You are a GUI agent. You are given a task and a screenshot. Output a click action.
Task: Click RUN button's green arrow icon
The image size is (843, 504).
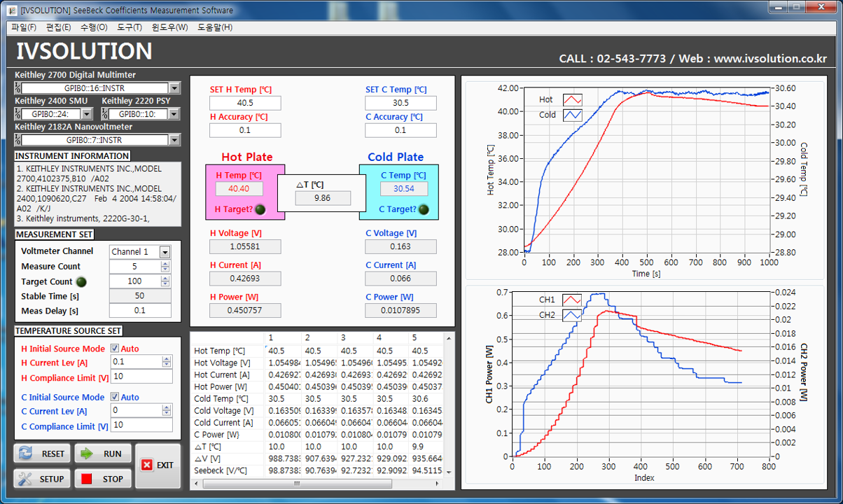pos(87,454)
